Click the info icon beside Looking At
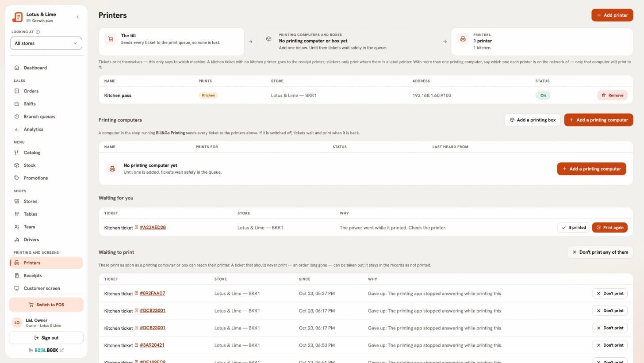Image resolution: width=644 pixels, height=363 pixels. 38,32
